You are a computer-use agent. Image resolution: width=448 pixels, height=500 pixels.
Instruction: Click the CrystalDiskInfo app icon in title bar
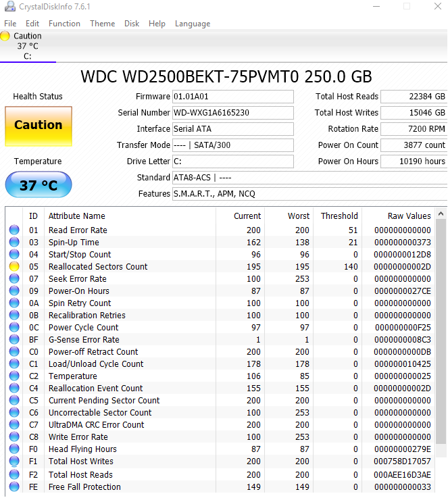[x=9, y=6]
